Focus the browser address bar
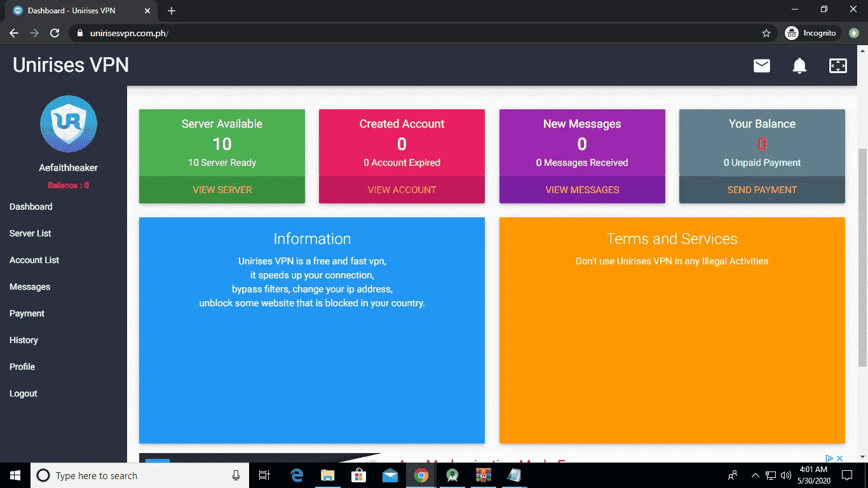Viewport: 868px width, 488px height. click(422, 33)
